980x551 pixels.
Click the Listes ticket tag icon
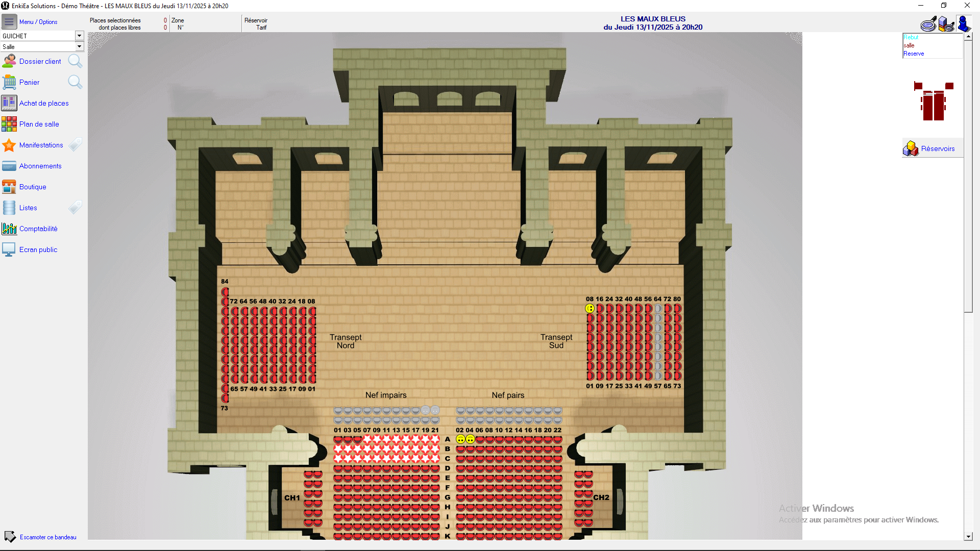[75, 208]
